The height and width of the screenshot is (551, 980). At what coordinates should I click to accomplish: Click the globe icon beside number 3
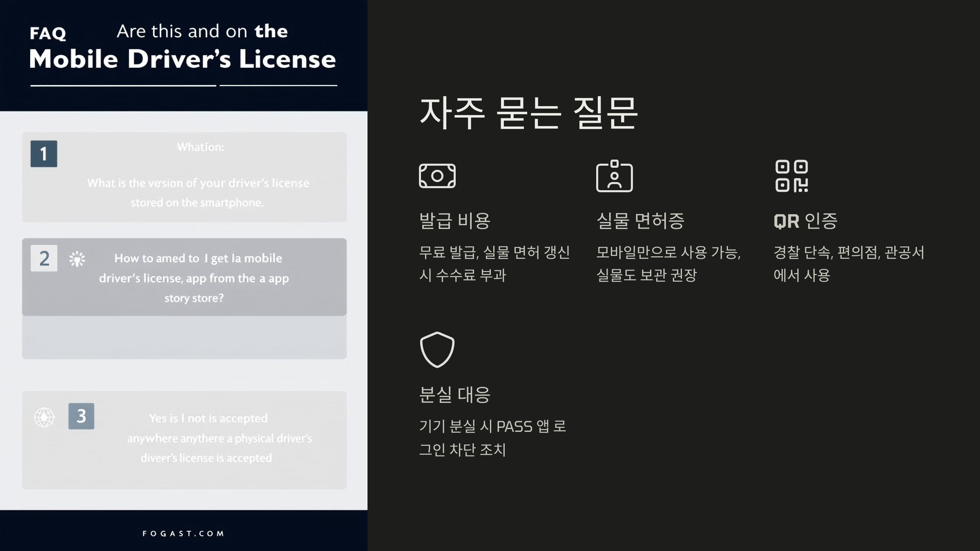click(44, 417)
